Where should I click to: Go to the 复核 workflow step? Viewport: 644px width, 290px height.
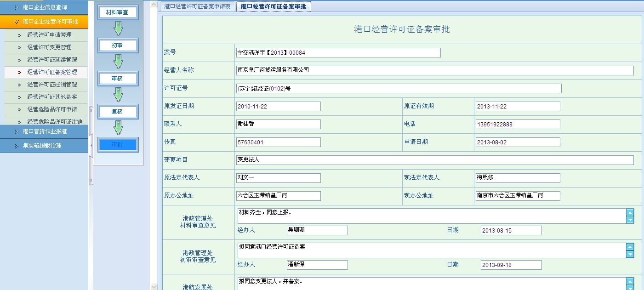(x=117, y=112)
